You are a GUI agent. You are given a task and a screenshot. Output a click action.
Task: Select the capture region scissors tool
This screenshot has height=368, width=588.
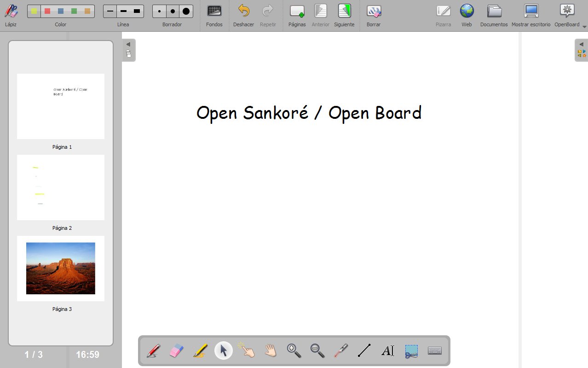[411, 351]
